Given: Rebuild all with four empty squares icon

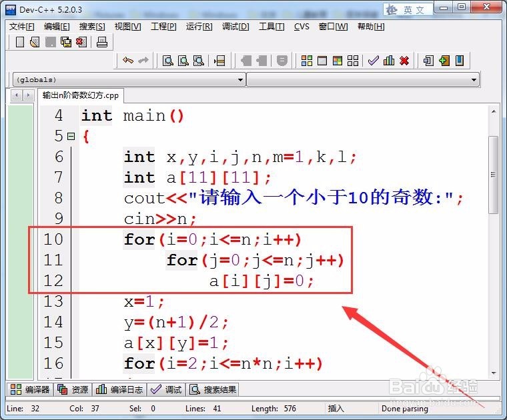Looking at the screenshot, I should pyautogui.click(x=353, y=61).
